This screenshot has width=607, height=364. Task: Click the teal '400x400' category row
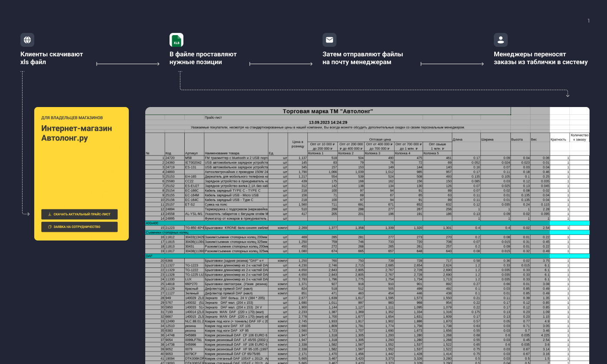point(367,223)
